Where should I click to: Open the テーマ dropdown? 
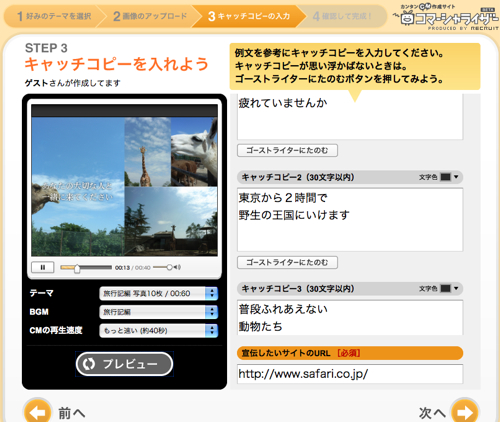pos(159,293)
